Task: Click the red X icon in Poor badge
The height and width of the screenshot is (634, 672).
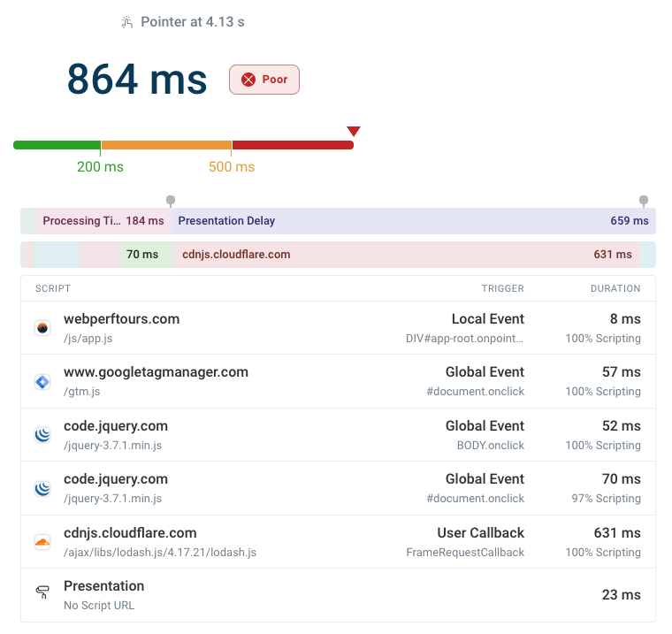Action: click(248, 80)
